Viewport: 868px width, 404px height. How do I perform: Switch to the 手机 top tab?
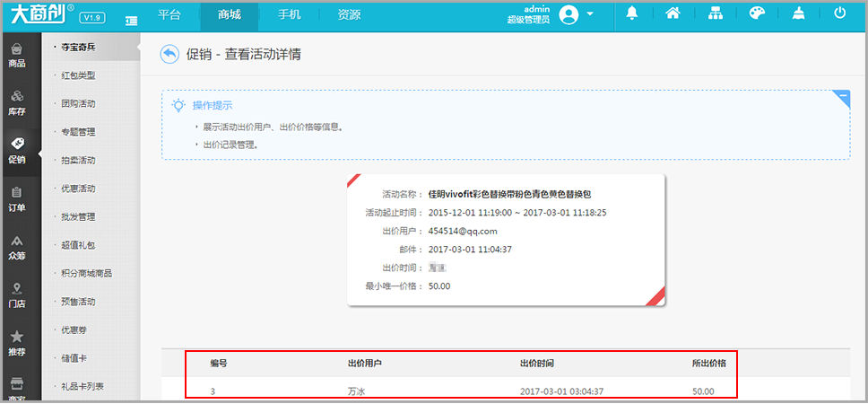coord(289,15)
